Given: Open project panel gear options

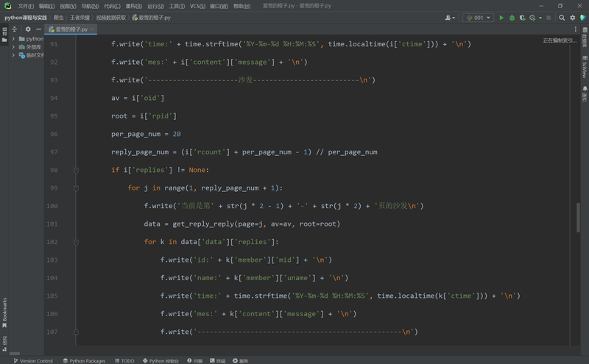Looking at the screenshot, I should 28,29.
